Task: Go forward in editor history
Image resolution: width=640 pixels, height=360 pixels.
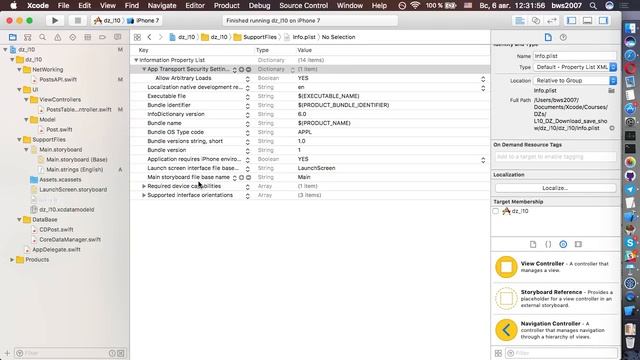Action: coord(160,37)
